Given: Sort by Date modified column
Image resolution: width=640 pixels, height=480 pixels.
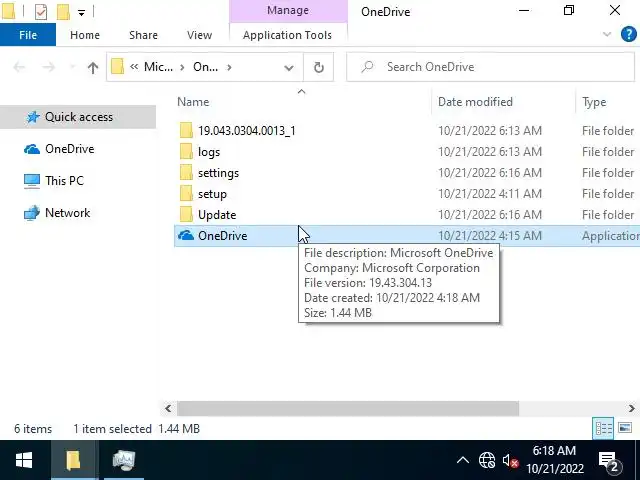Looking at the screenshot, I should tap(475, 102).
